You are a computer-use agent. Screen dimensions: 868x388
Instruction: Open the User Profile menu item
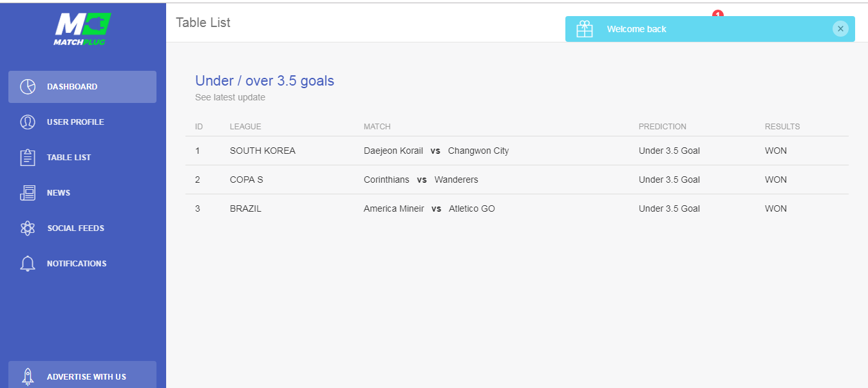pos(75,122)
